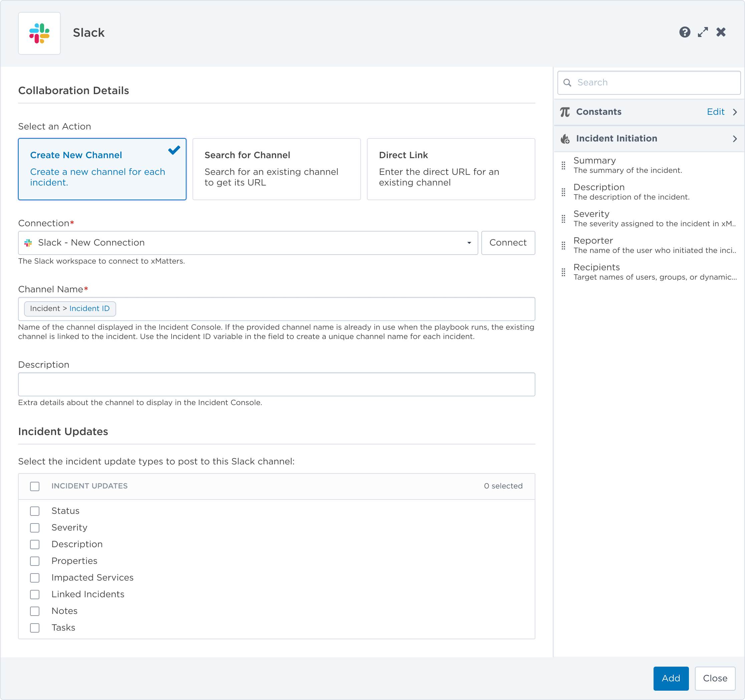Grab the drag handle beside Reporter
This screenshot has width=745, height=700.
point(563,245)
